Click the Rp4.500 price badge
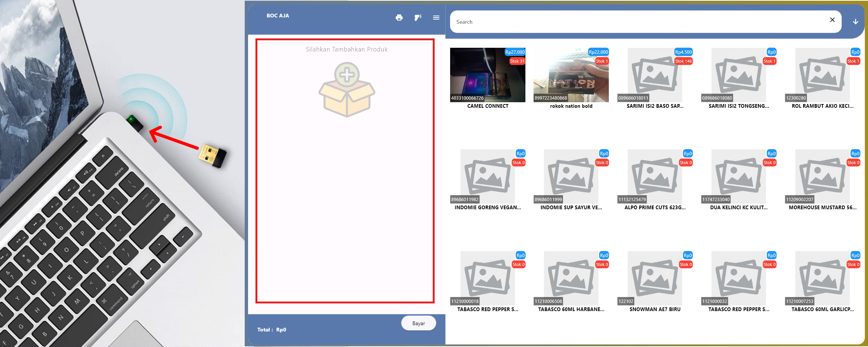Screen dimensions: 868x347 (683, 52)
